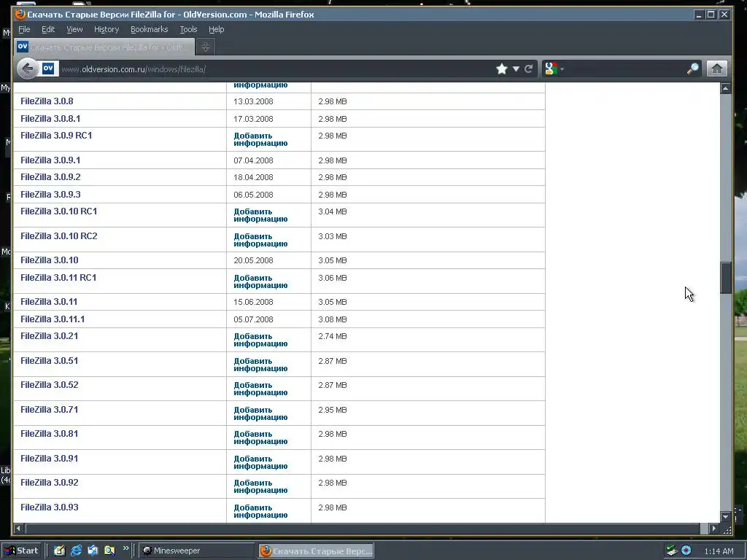Open a new tab with the plus button

[x=205, y=47]
